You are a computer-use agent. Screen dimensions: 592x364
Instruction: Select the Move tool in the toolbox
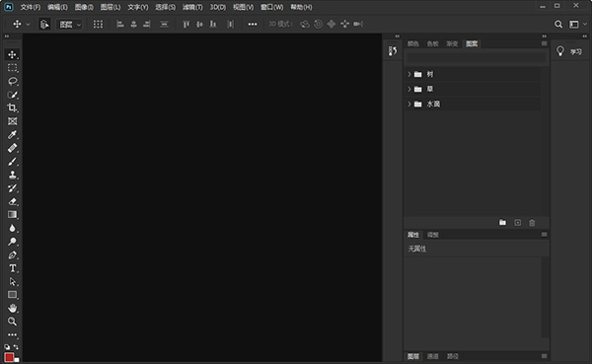click(12, 55)
